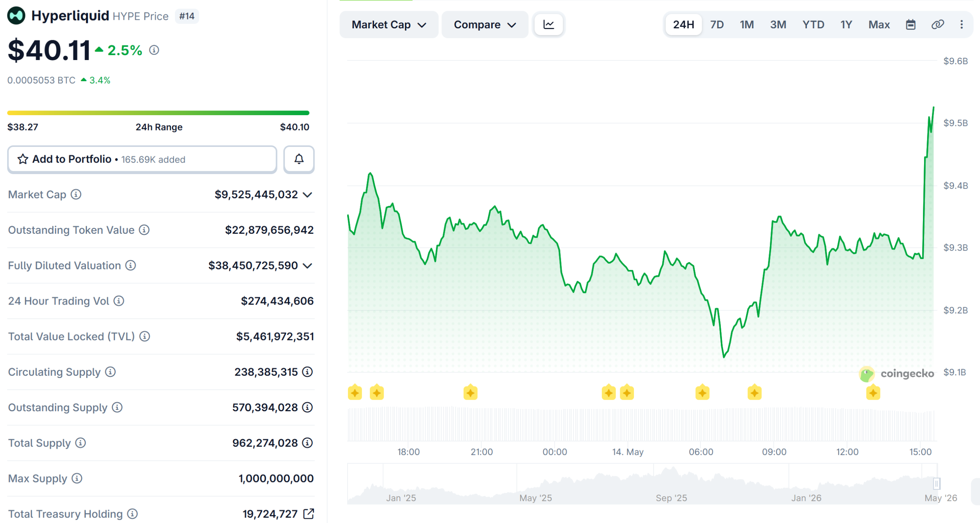Click the Market Cap label text
The width and height of the screenshot is (980, 523).
[37, 194]
